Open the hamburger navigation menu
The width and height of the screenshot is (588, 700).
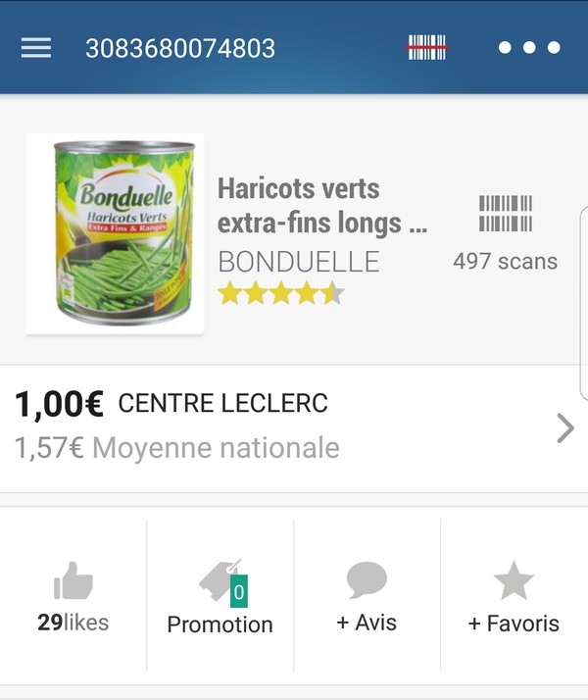point(36,48)
